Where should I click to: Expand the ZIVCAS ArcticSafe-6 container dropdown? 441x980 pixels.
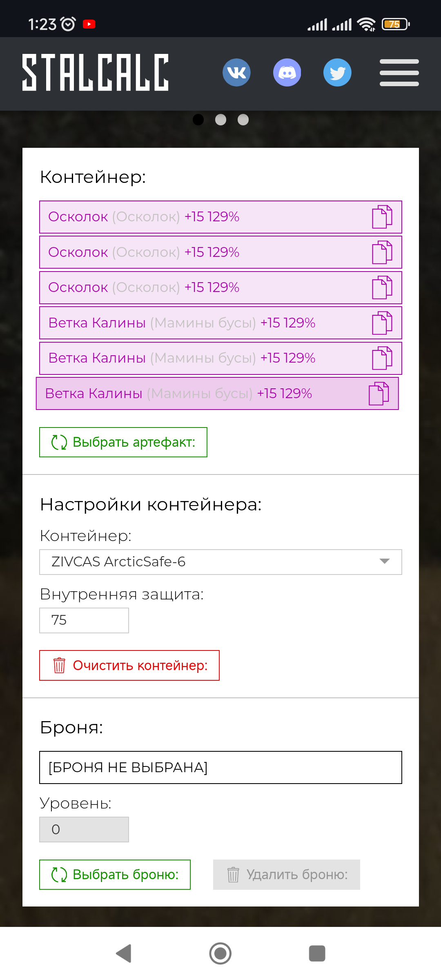point(220,562)
